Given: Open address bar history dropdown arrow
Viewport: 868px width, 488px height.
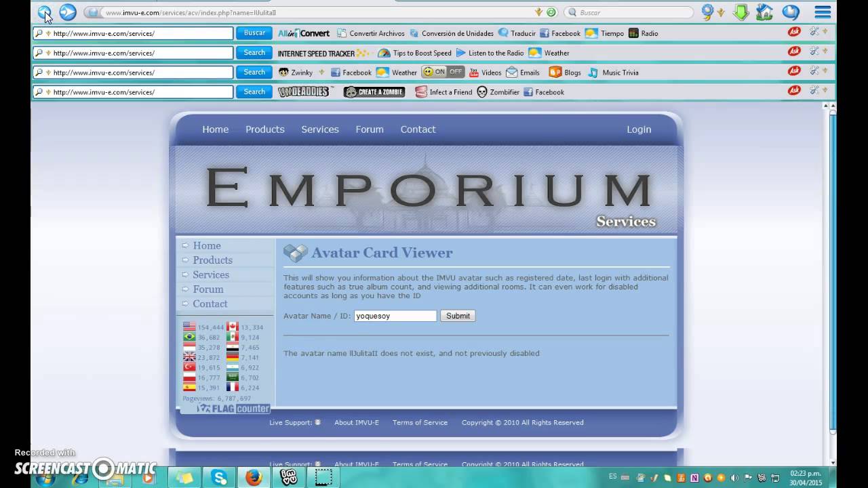Looking at the screenshot, I should pyautogui.click(x=539, y=12).
